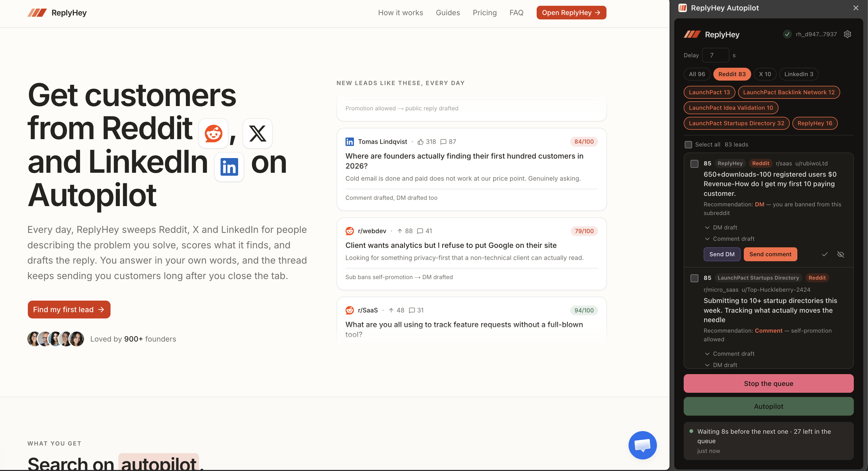Click the 84/100 score badge
The image size is (868, 471).
[x=584, y=142]
